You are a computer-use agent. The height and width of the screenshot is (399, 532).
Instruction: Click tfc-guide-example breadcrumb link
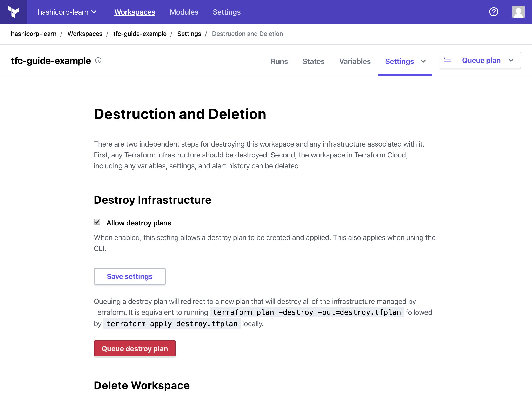tap(140, 34)
